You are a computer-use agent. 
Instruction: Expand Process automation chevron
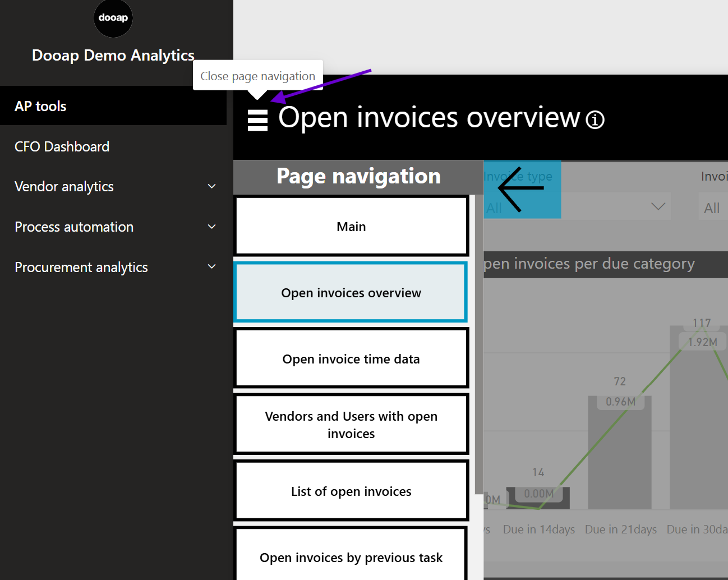tap(212, 227)
